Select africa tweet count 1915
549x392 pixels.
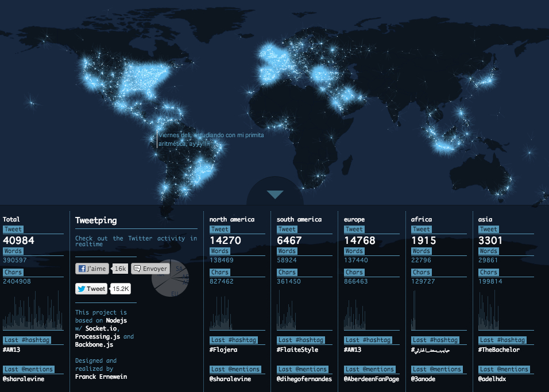[423, 240]
